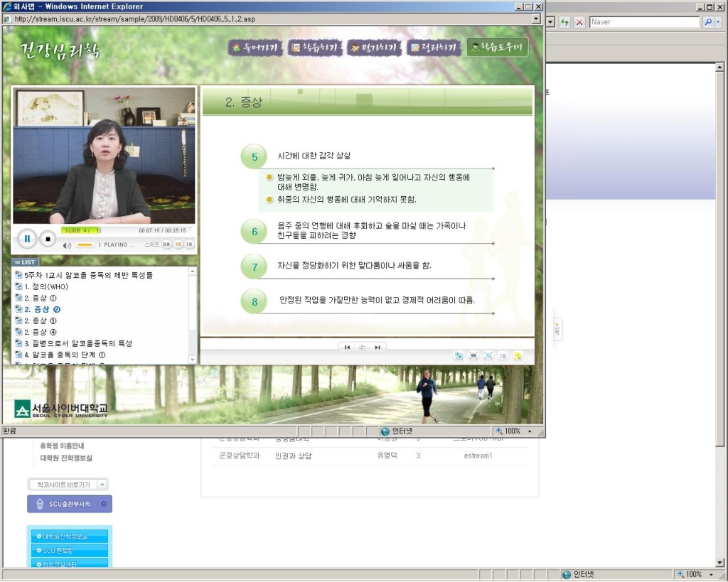Click 유명덕 instructor name

387,456
